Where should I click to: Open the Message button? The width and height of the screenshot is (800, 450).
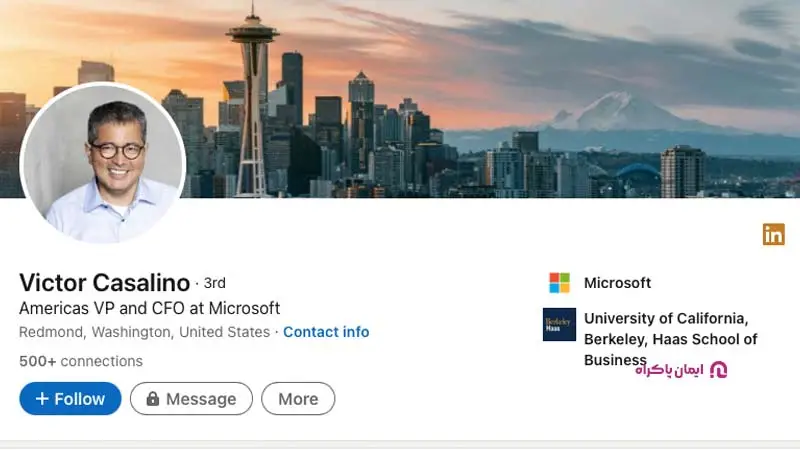[191, 399]
